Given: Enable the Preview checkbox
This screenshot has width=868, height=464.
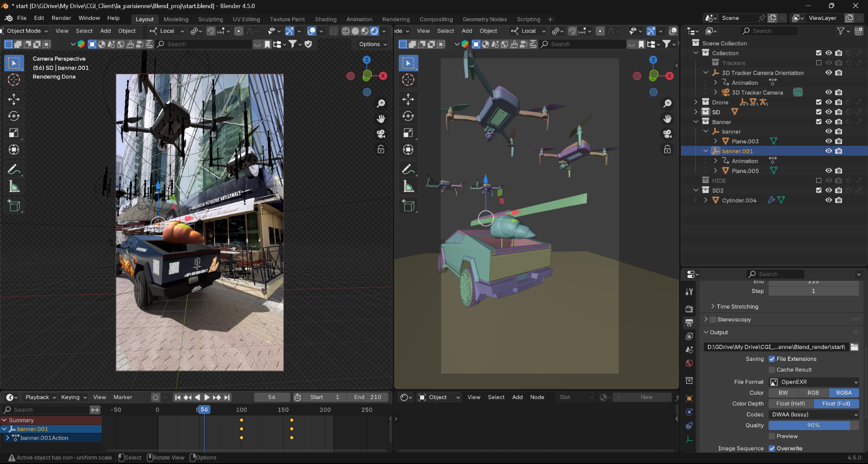Looking at the screenshot, I should click(772, 436).
